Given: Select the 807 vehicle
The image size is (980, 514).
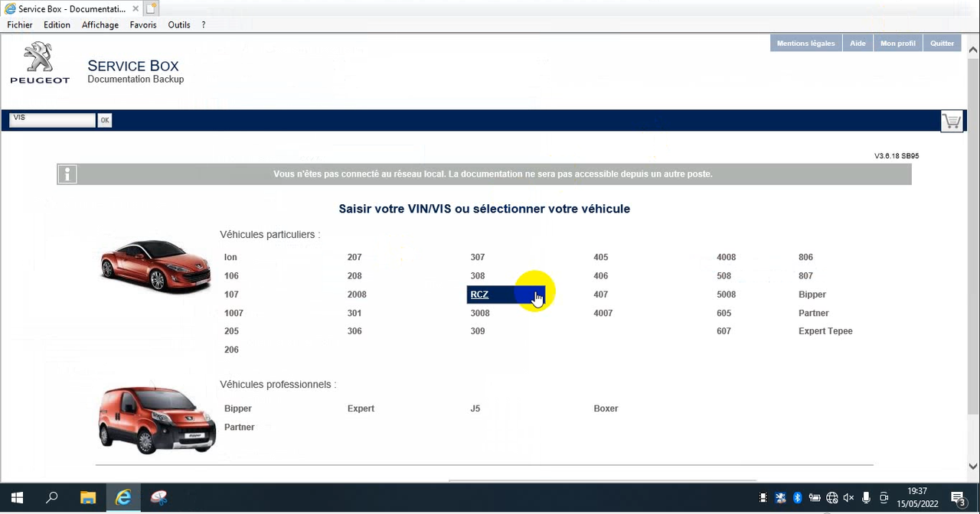Looking at the screenshot, I should tap(805, 276).
